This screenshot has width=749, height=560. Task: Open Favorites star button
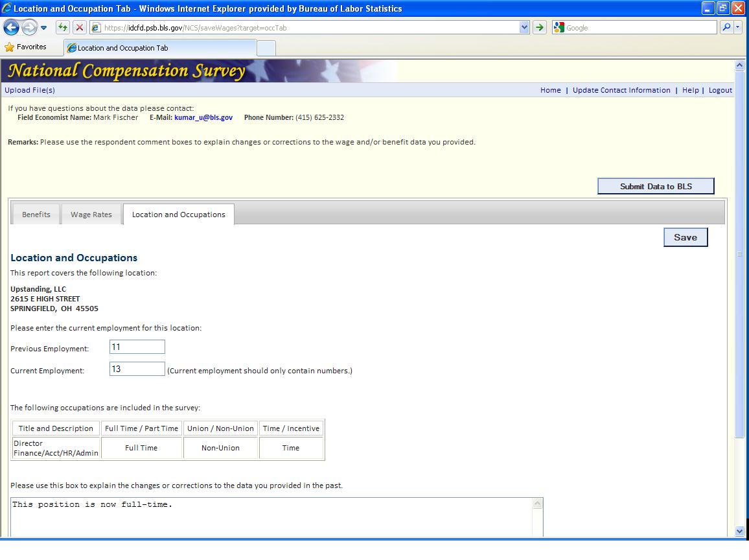[x=26, y=47]
